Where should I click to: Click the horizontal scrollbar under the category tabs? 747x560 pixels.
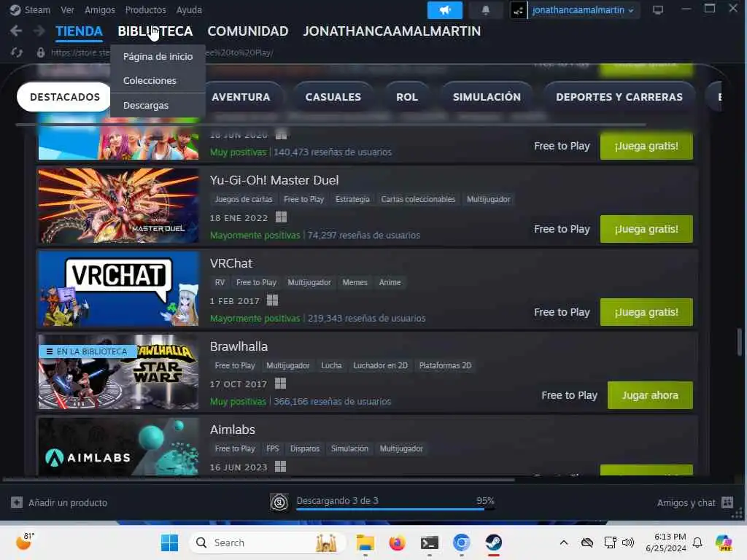331,124
